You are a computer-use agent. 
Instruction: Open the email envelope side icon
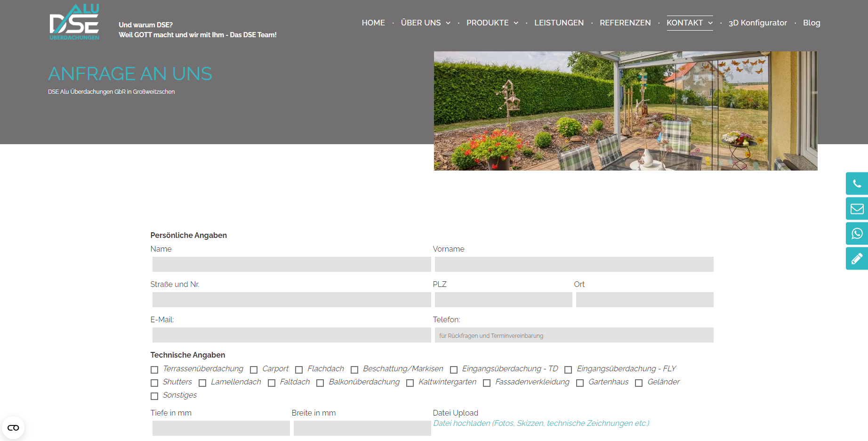pos(857,209)
